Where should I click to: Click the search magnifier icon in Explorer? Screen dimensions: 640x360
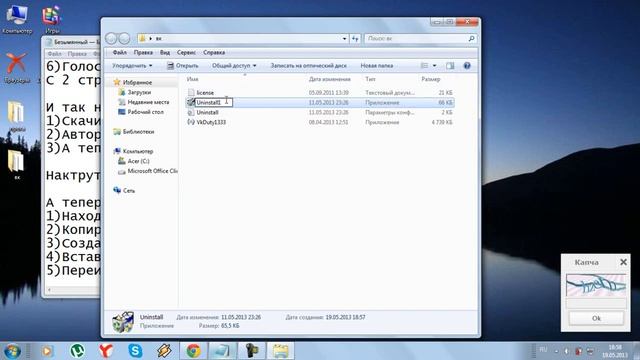pyautogui.click(x=471, y=38)
